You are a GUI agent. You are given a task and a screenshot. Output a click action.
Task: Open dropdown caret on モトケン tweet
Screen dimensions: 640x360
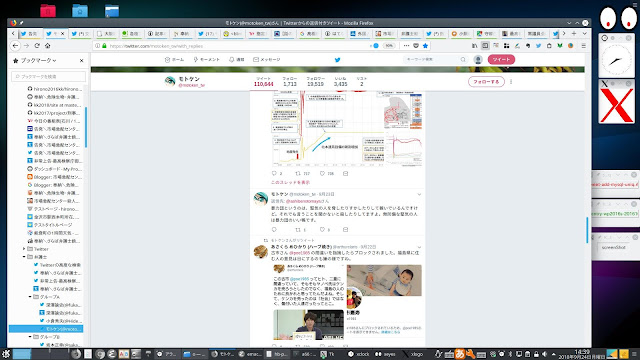coord(419,194)
